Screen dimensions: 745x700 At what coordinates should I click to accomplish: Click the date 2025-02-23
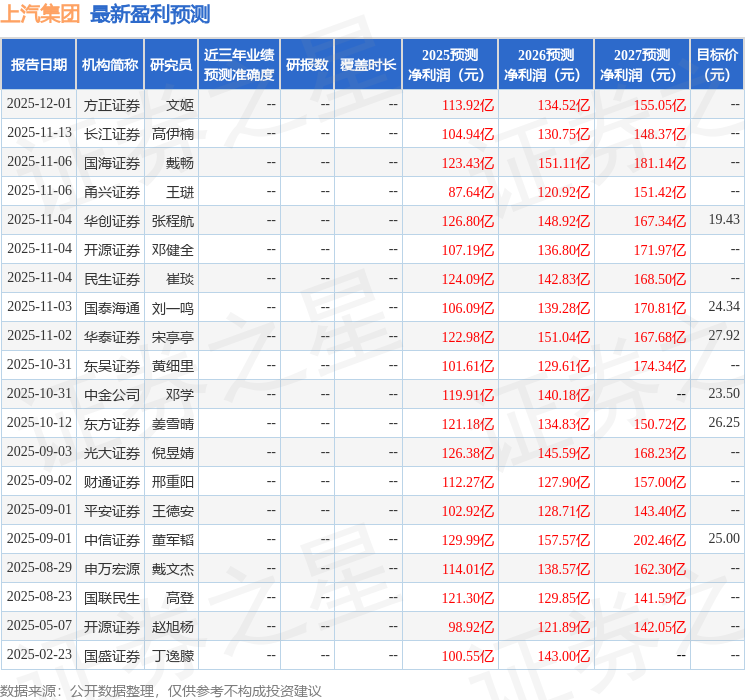(39, 654)
